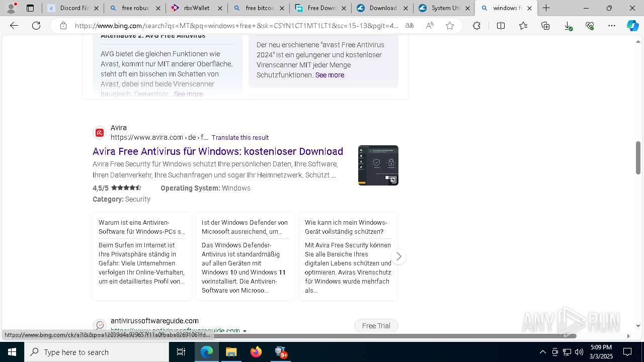The width and height of the screenshot is (644, 362).
Task: Open Browser essentials icon
Action: pos(590,26)
